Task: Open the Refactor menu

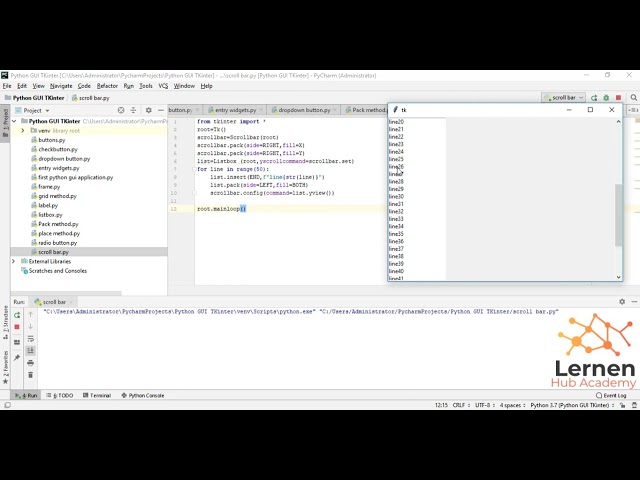Action: [107, 86]
